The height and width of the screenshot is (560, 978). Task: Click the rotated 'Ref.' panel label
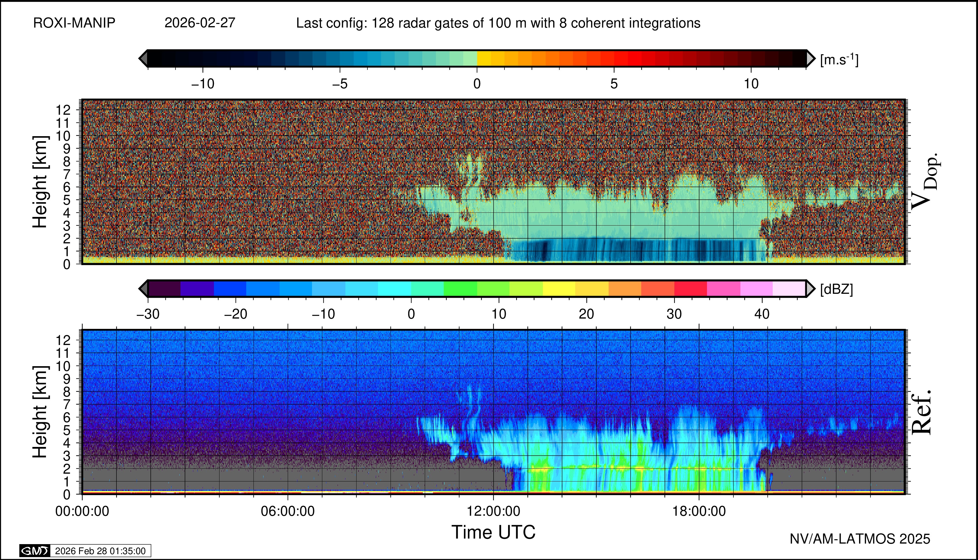(x=922, y=412)
